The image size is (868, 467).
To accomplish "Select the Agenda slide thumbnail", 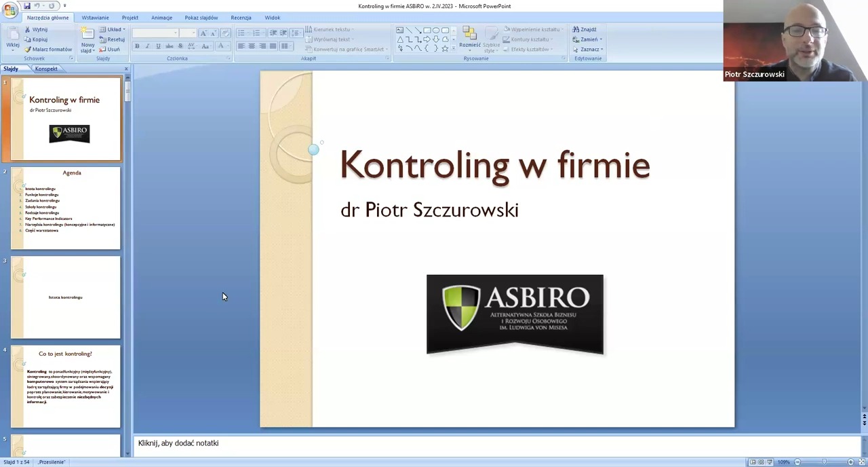I will tap(66, 208).
